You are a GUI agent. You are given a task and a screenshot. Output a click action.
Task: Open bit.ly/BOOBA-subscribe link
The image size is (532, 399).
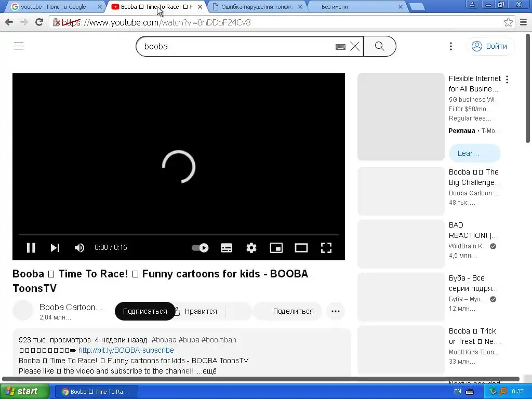pyautogui.click(x=126, y=350)
